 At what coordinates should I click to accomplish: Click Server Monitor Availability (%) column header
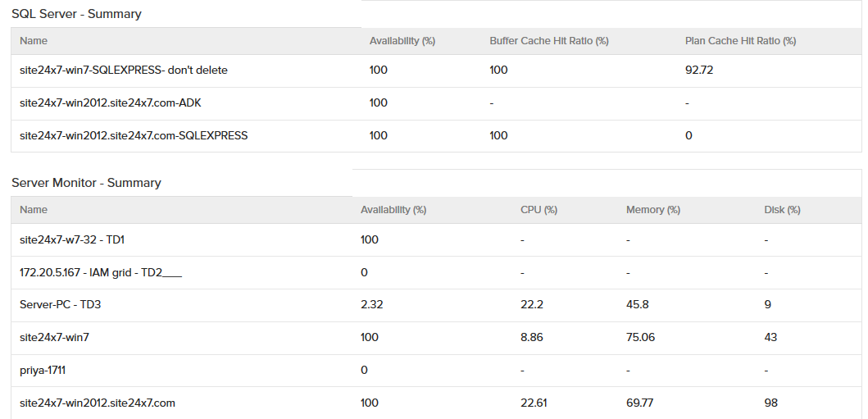point(393,210)
